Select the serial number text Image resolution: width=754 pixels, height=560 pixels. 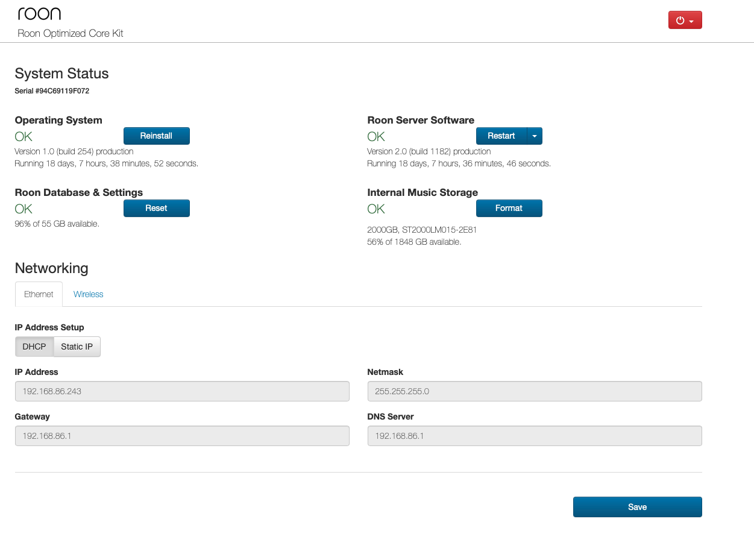pyautogui.click(x=52, y=91)
